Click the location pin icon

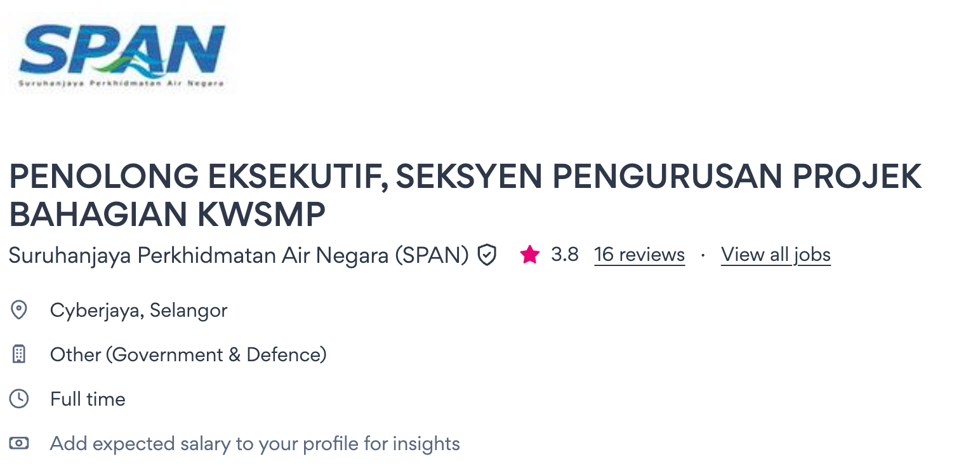click(x=19, y=310)
